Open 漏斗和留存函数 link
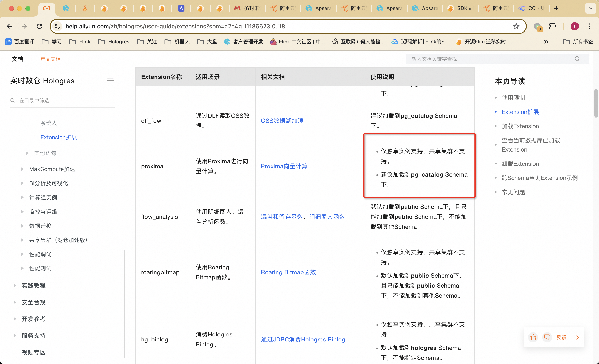599x364 pixels. (x=282, y=217)
